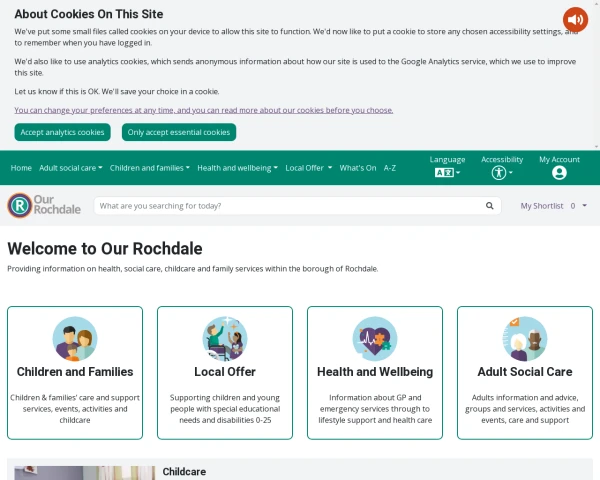Open the Health and Wellbeing card title
600x480 pixels.
coord(375,372)
